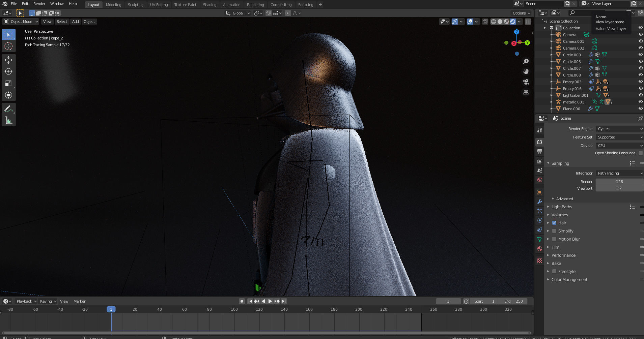Open the Options popover
Image resolution: width=644 pixels, height=339 pixels.
click(x=521, y=13)
